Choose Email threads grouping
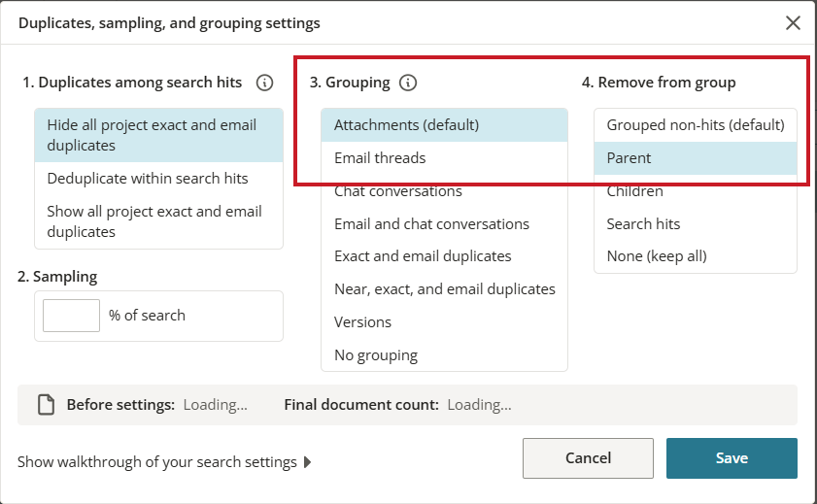The width and height of the screenshot is (817, 504). click(x=445, y=157)
